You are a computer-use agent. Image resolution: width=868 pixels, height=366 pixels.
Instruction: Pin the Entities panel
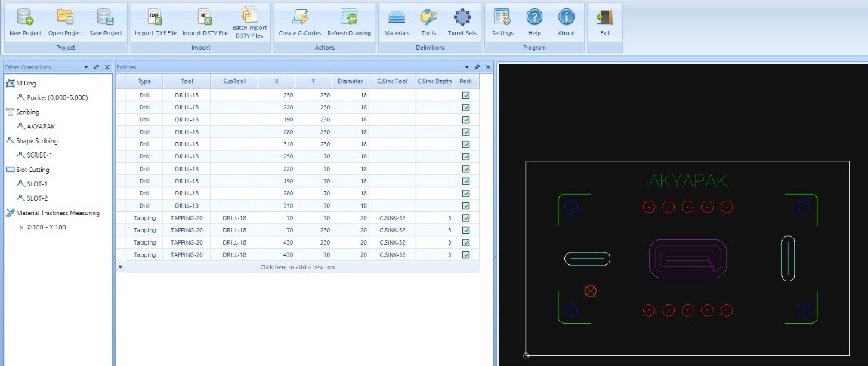[477, 67]
